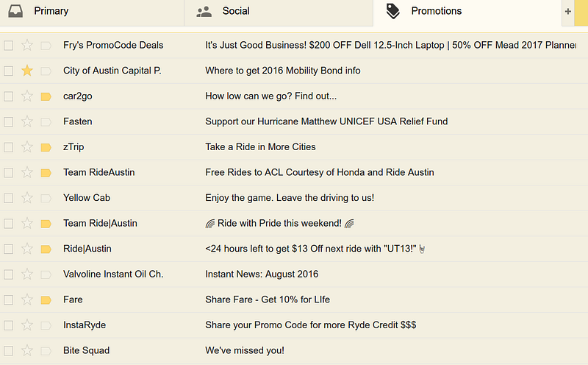Viewport: 588px width, 365px height.
Task: Star the Fare email
Action: (x=27, y=300)
